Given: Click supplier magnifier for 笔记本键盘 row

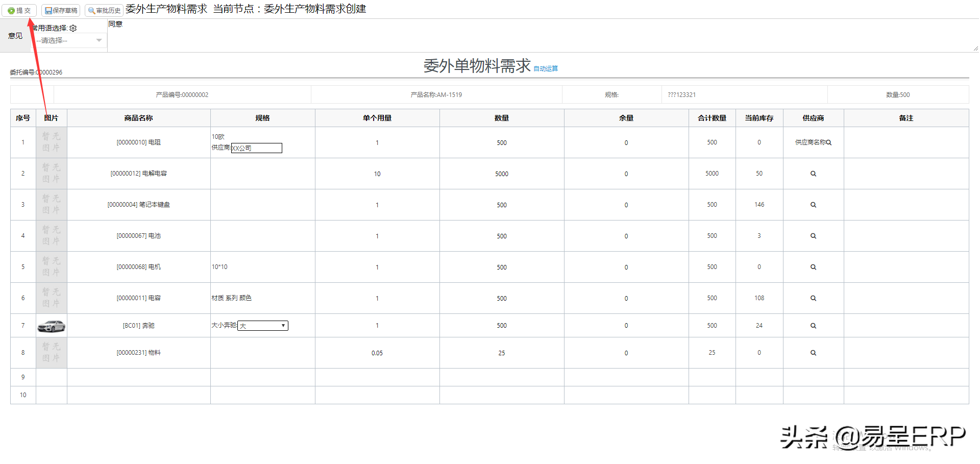Looking at the screenshot, I should [x=813, y=205].
